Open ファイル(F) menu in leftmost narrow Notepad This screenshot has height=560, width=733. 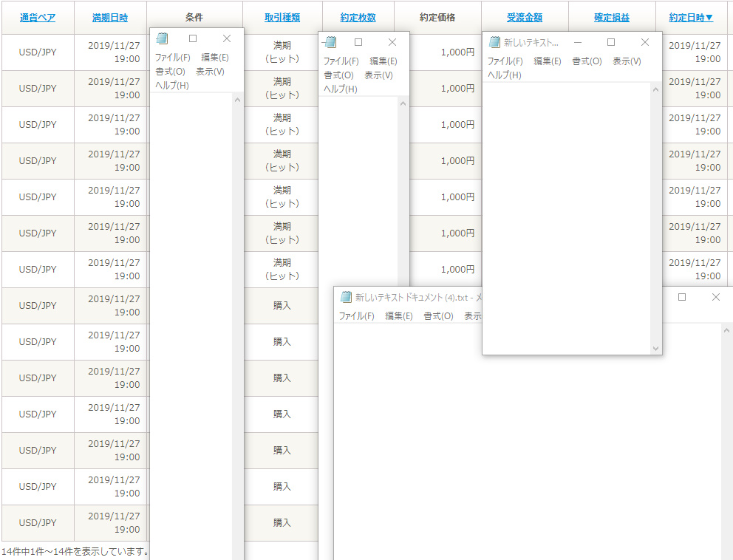click(x=172, y=58)
